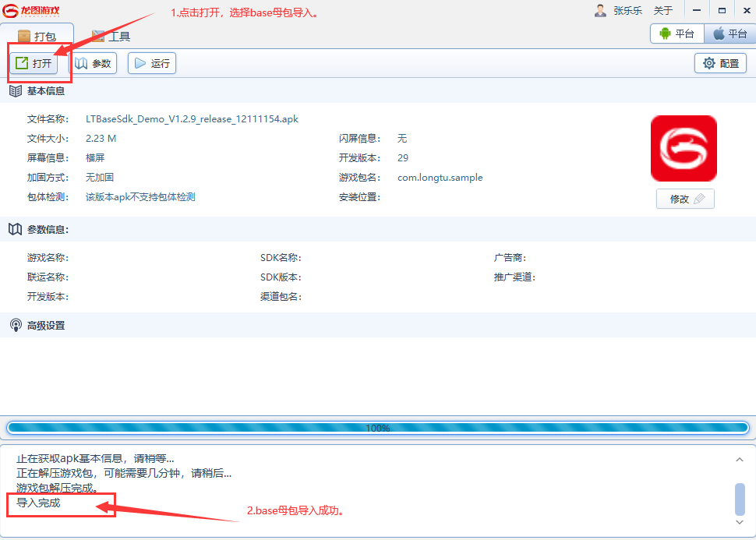Click the 基本信息 book icon
Screen dimensions: 756x540
[x=15, y=91]
